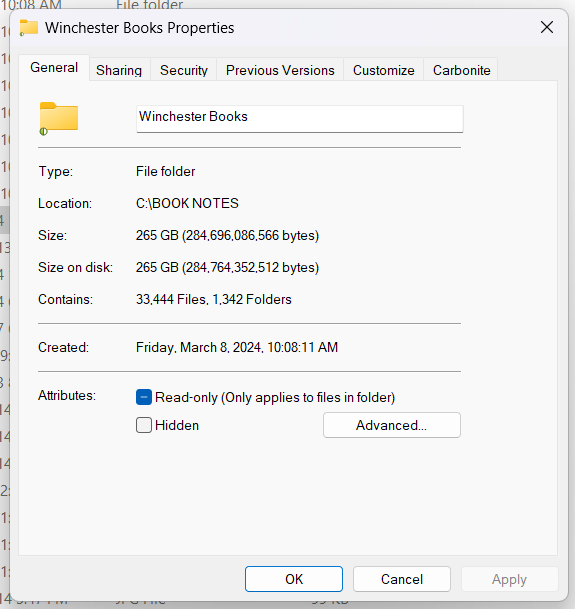Click the large Winchester Books folder icon
This screenshot has height=609, width=575.
pyautogui.click(x=59, y=118)
